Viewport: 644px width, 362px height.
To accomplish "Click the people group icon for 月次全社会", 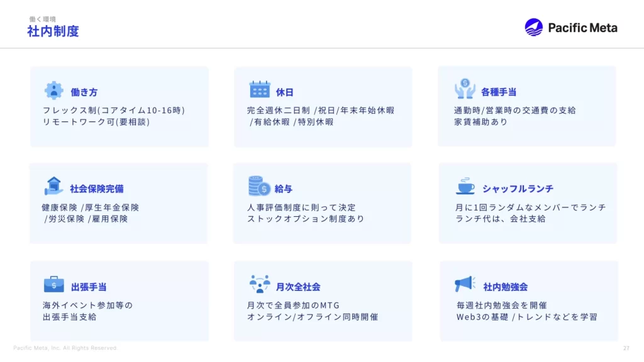I will click(259, 284).
